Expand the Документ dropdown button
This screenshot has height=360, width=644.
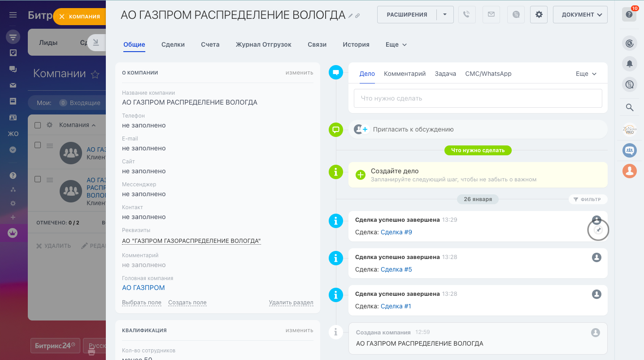580,14
